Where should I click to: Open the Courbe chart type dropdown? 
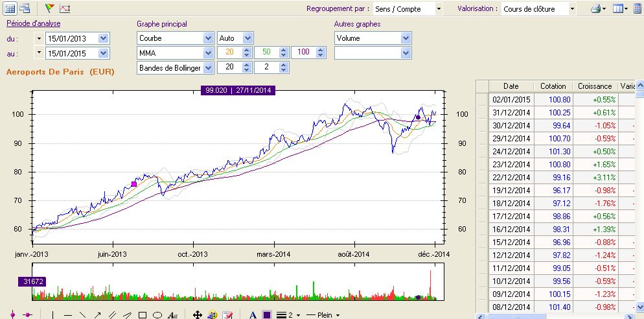[x=208, y=38]
